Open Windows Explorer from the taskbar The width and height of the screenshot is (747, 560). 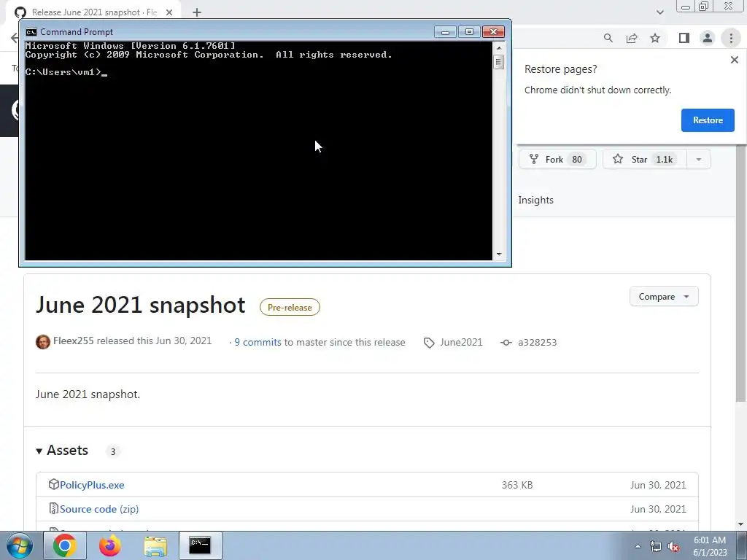[x=155, y=545]
